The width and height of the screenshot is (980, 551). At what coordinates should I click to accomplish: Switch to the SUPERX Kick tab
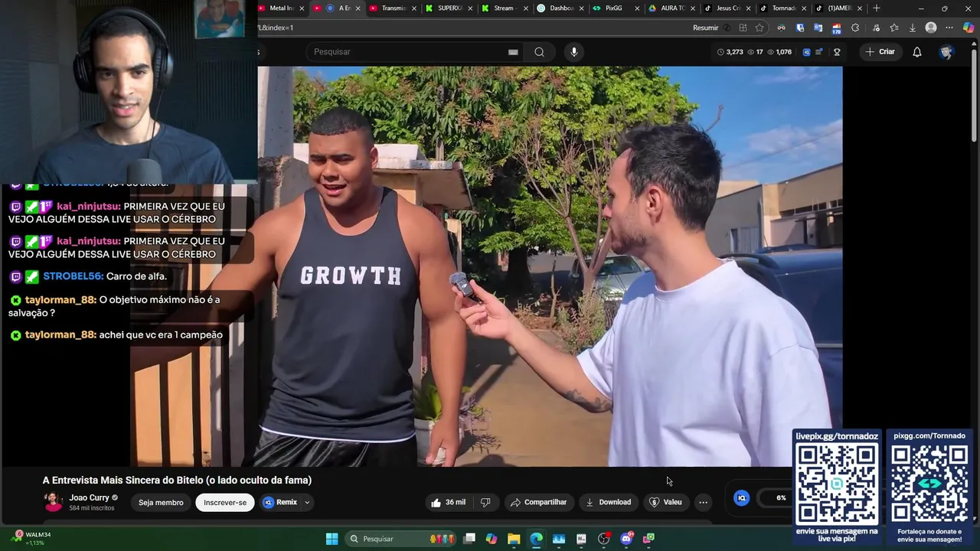(x=449, y=8)
